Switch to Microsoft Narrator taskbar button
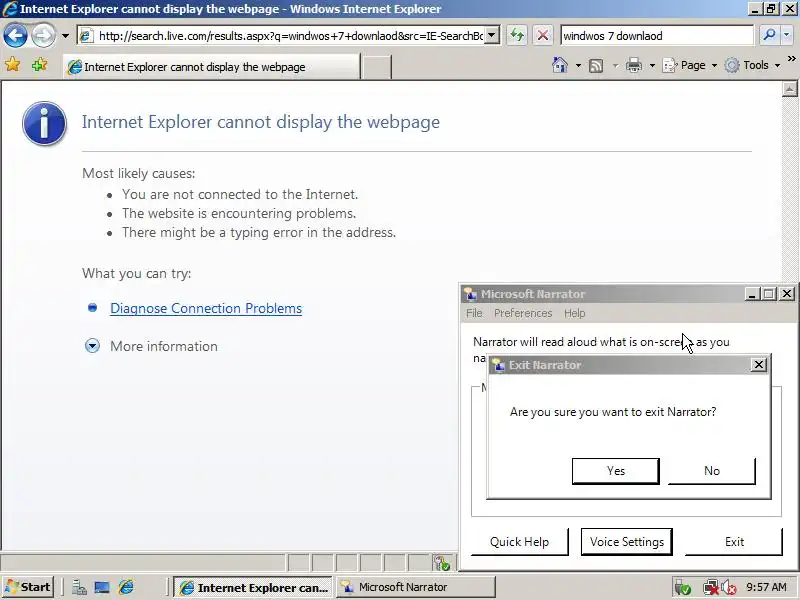 (415, 588)
